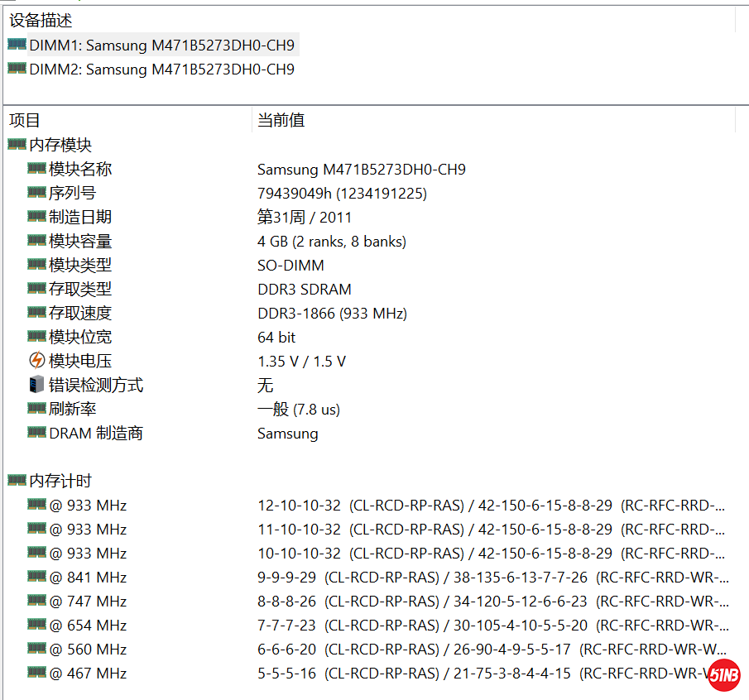Click the memory icon beside 存取速度

36,313
